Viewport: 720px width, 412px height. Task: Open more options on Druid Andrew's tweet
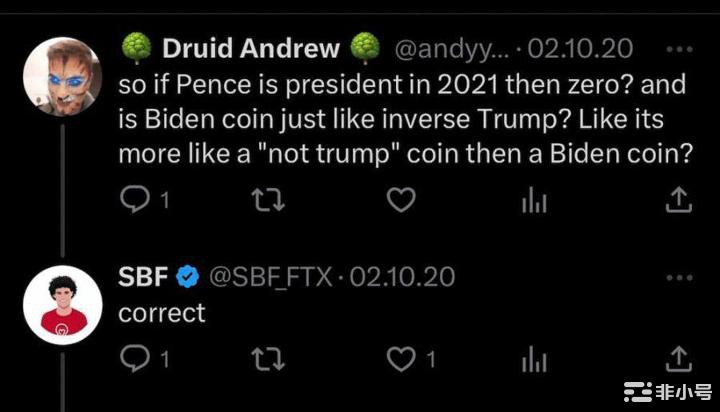[679, 49]
